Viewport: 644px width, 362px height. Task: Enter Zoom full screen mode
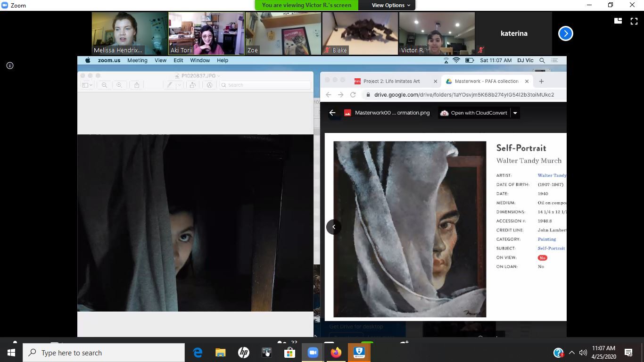(x=634, y=21)
